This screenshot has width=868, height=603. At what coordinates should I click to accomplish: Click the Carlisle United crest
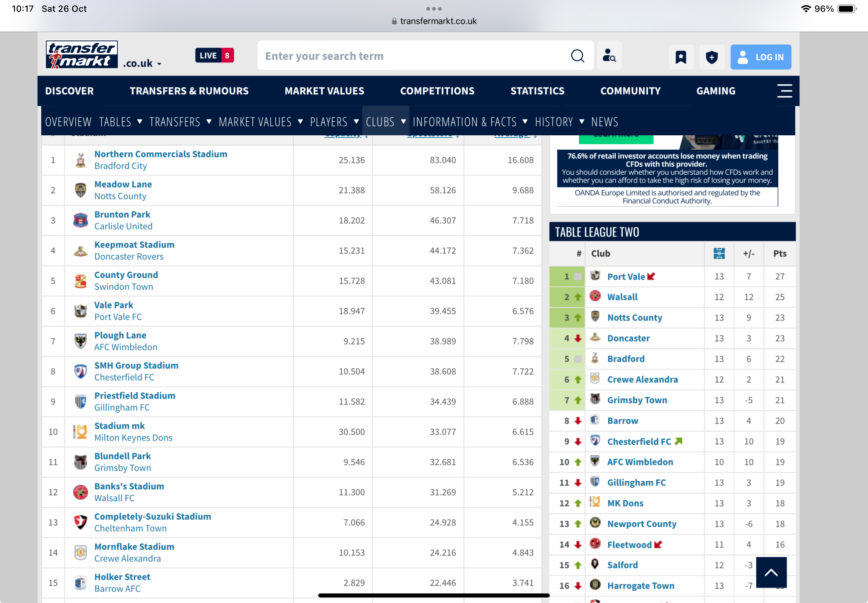pos(81,221)
